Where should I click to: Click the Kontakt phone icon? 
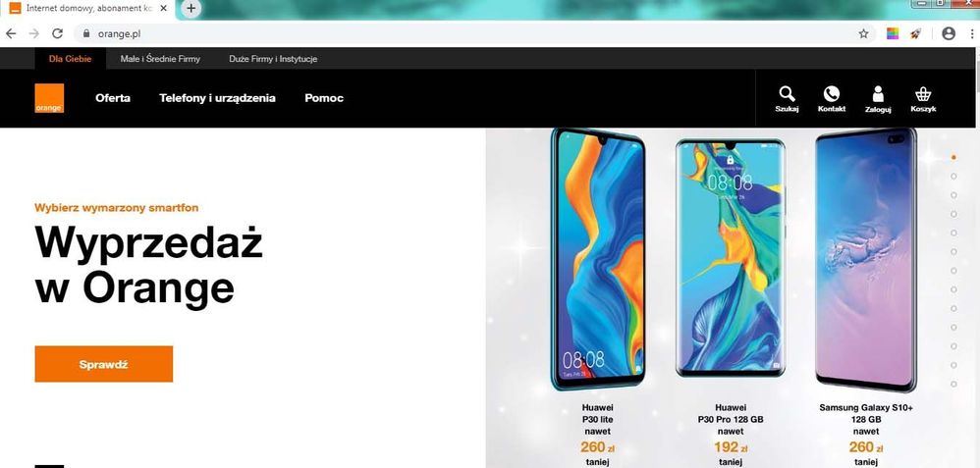(x=832, y=99)
